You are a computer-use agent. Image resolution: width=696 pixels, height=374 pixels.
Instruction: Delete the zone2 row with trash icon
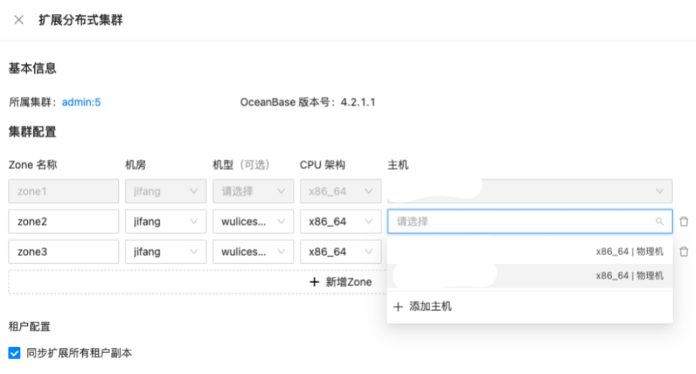pos(684,221)
